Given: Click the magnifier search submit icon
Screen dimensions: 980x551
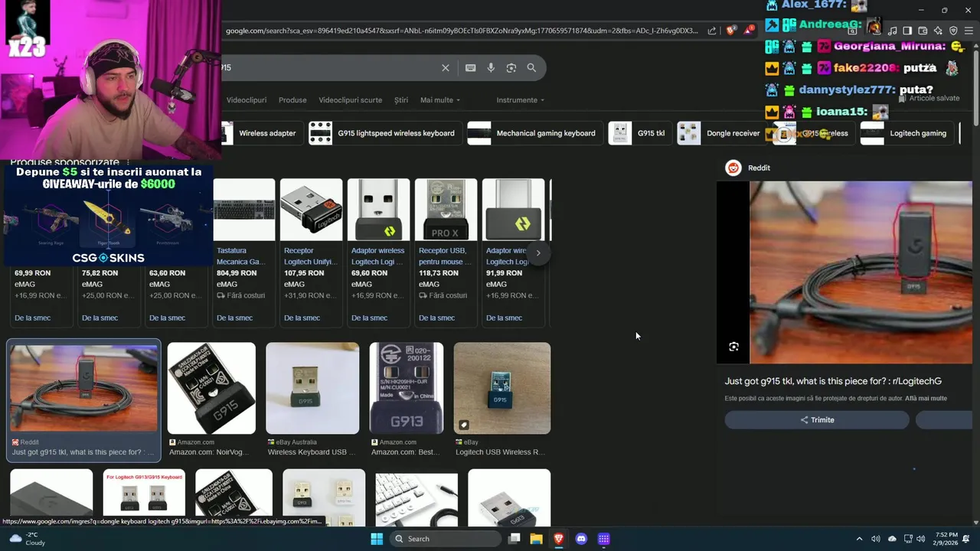Looking at the screenshot, I should click(531, 67).
